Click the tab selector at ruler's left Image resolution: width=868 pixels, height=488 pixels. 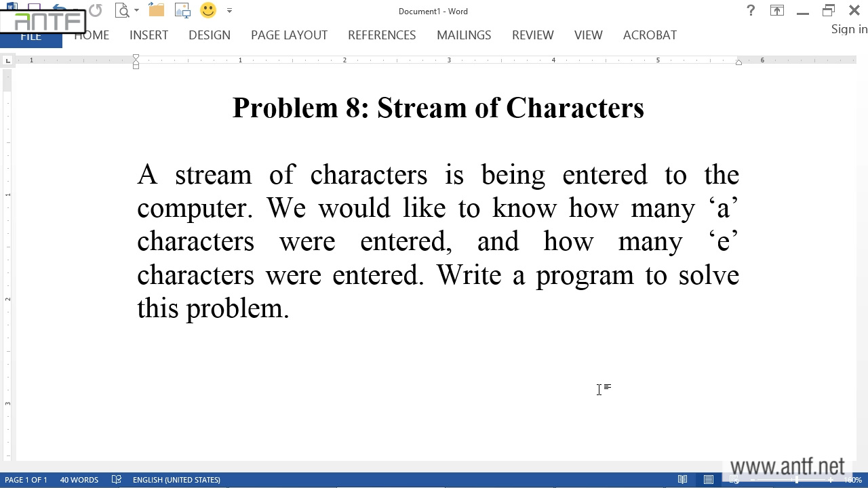7,61
